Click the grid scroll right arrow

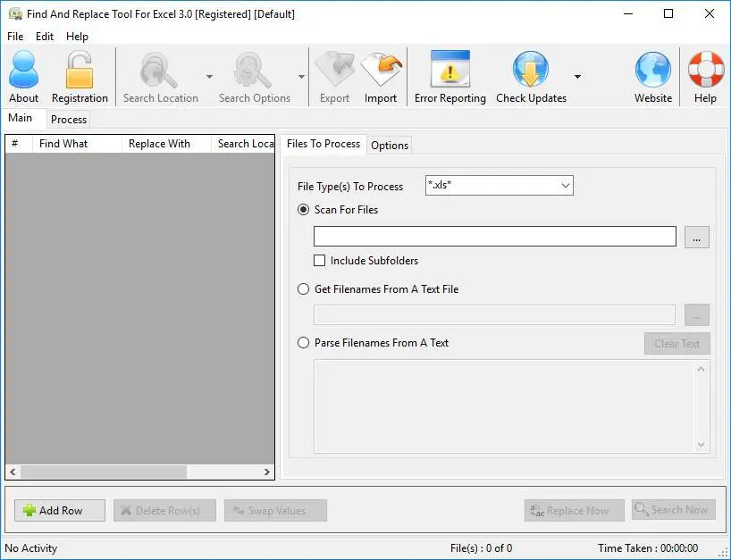(x=266, y=472)
